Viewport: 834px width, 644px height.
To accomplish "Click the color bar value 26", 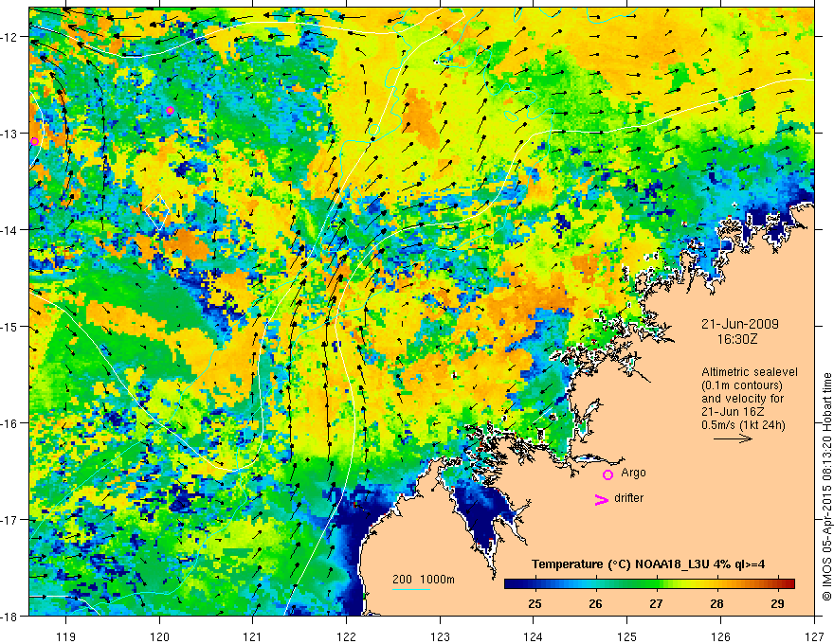I will (x=595, y=603).
